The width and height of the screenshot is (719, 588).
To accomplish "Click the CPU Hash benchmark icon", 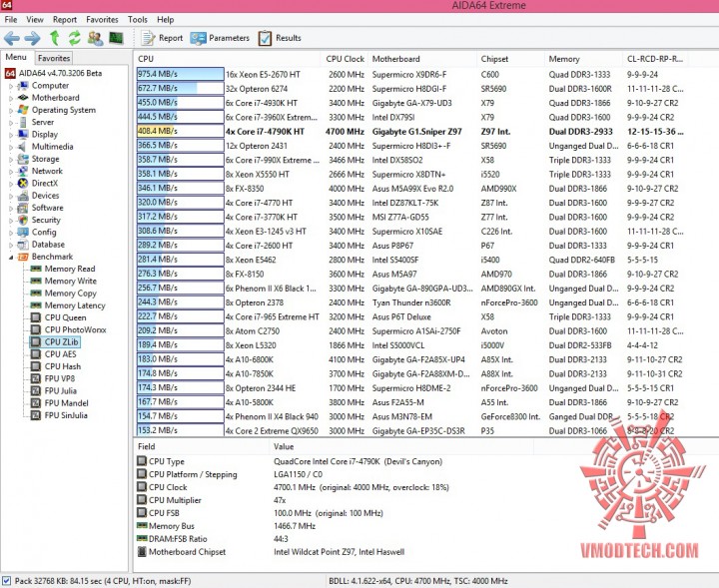I will (36, 366).
